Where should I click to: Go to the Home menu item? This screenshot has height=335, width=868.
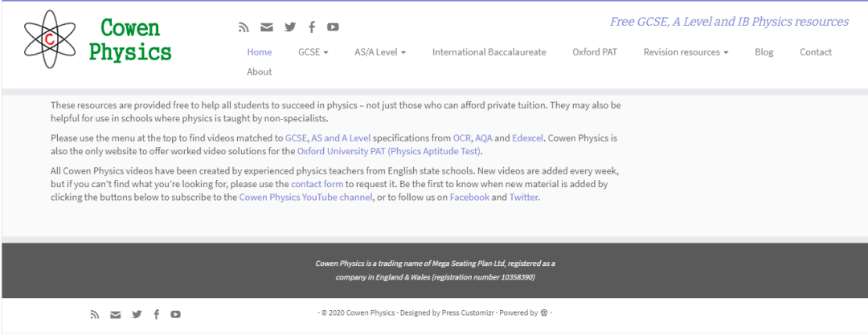coord(260,52)
